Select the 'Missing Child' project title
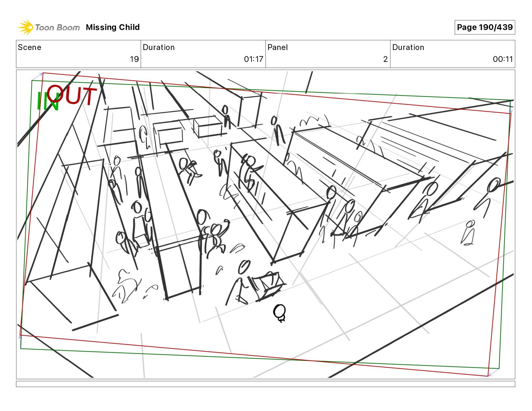 [x=113, y=27]
